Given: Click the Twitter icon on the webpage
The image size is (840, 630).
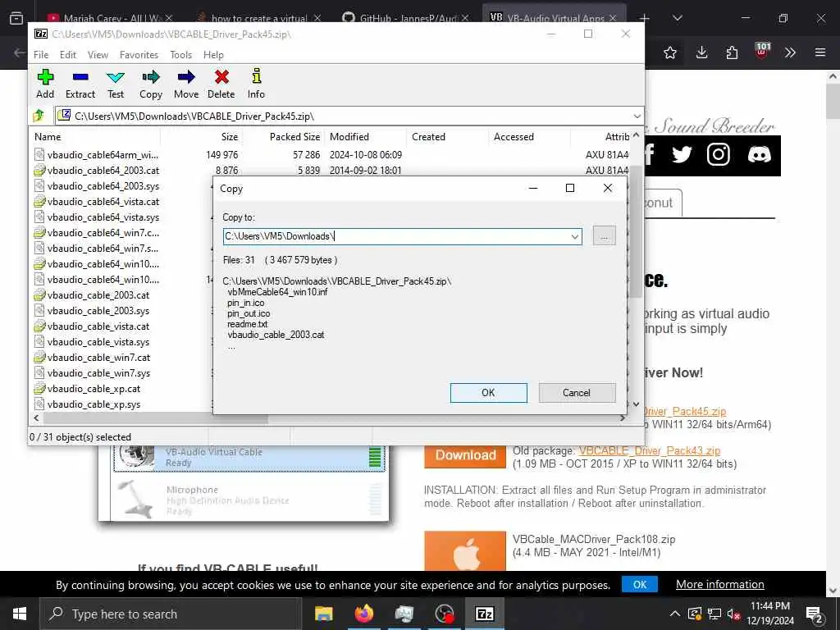Looking at the screenshot, I should (682, 155).
